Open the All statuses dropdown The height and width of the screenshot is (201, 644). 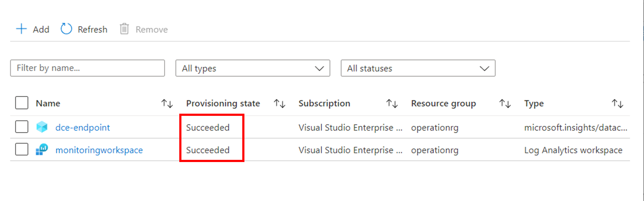[x=418, y=68]
